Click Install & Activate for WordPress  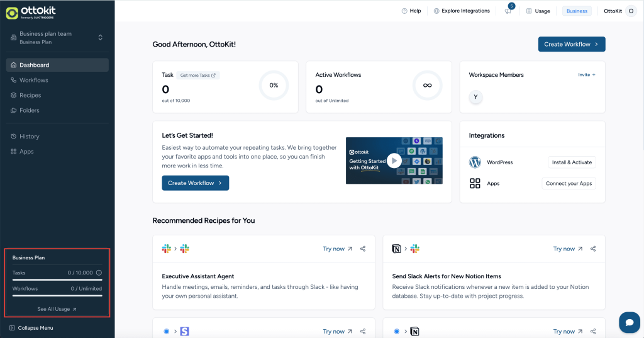click(572, 162)
